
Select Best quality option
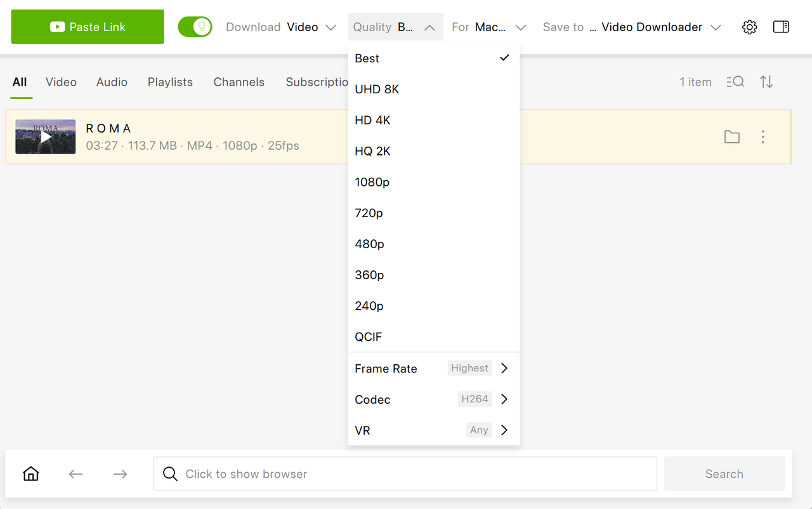pos(434,58)
